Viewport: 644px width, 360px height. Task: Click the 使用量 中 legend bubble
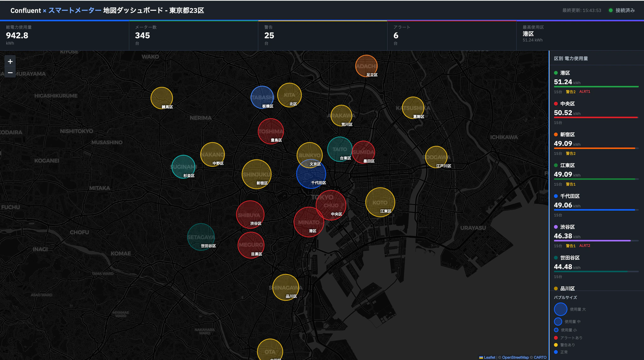[558, 321]
